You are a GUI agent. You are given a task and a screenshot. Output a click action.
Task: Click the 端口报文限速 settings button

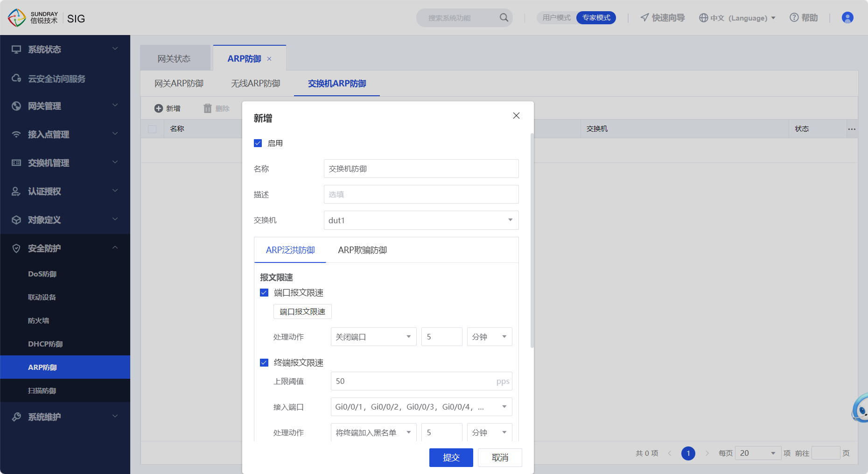[x=302, y=311]
